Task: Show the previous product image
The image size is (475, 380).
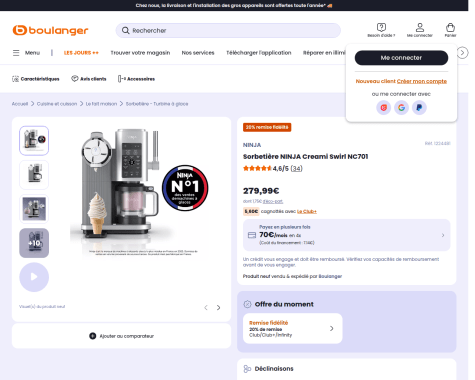Action: (206, 307)
